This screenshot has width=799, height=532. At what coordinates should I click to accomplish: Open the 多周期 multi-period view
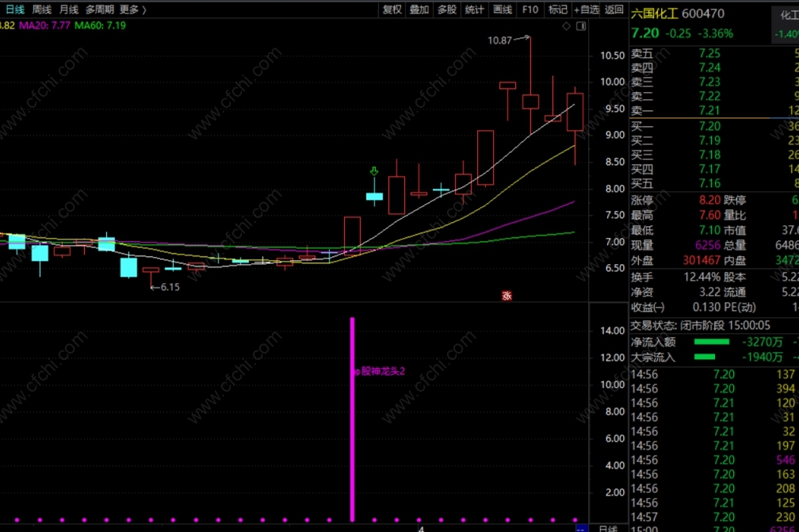pyautogui.click(x=100, y=10)
